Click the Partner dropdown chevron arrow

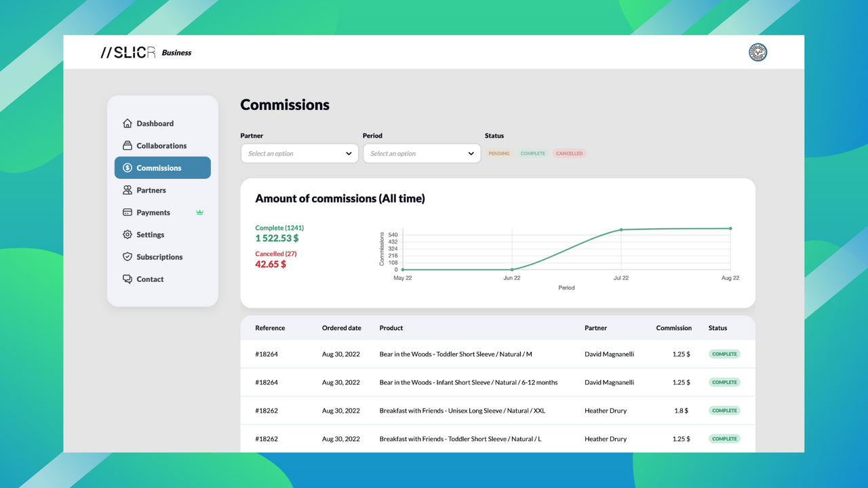point(349,154)
